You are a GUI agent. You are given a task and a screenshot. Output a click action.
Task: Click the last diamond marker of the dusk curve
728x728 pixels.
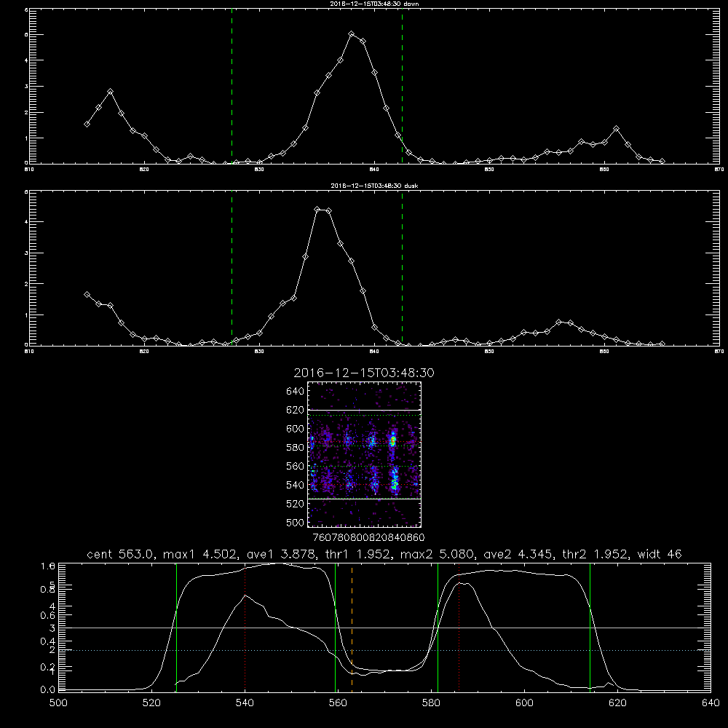(x=662, y=344)
